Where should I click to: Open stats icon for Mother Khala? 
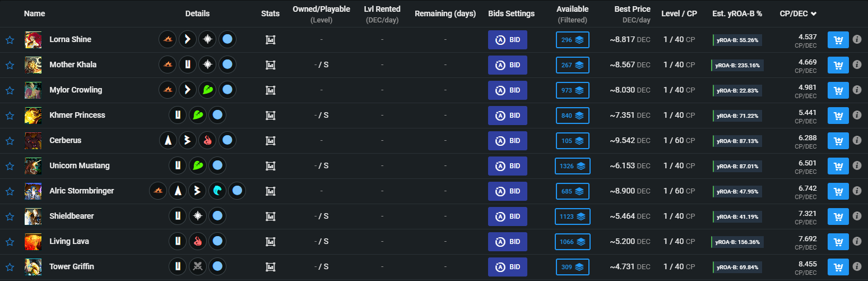(270, 65)
